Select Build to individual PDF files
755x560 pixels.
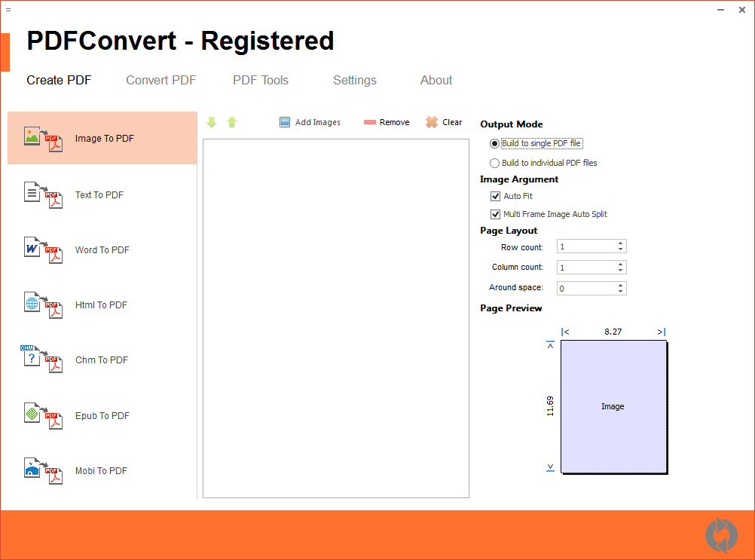click(x=543, y=164)
